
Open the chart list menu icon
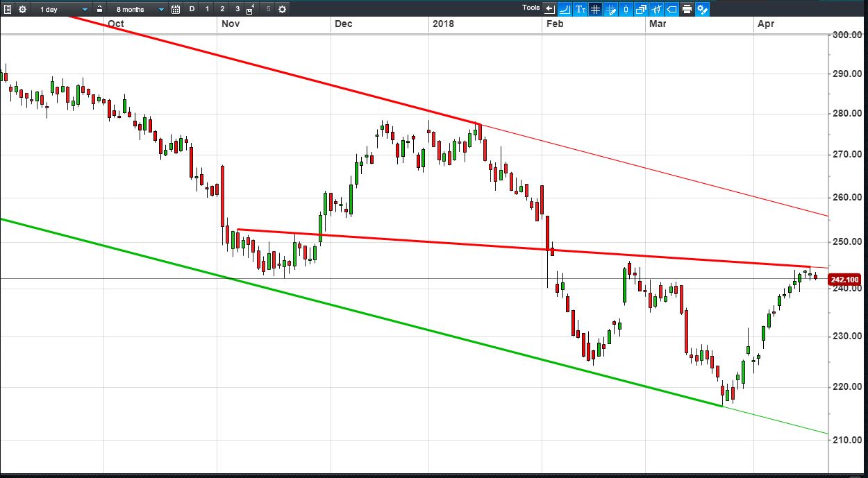click(7, 9)
